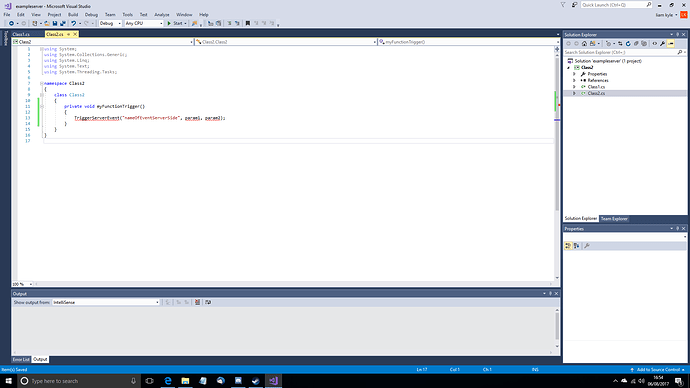Click the Save All toolbar icon
The image size is (690, 388).
coord(62,23)
